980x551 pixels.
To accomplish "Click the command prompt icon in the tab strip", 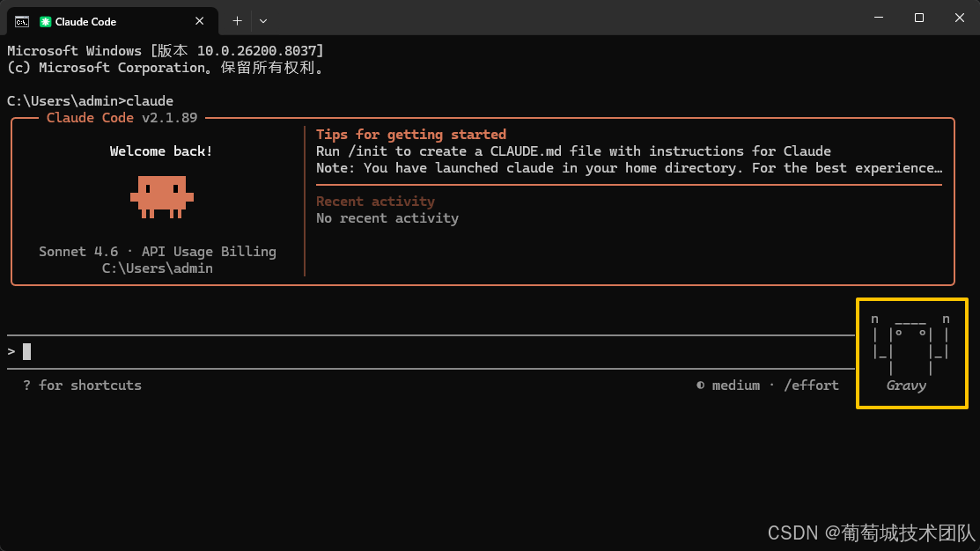I will point(22,22).
